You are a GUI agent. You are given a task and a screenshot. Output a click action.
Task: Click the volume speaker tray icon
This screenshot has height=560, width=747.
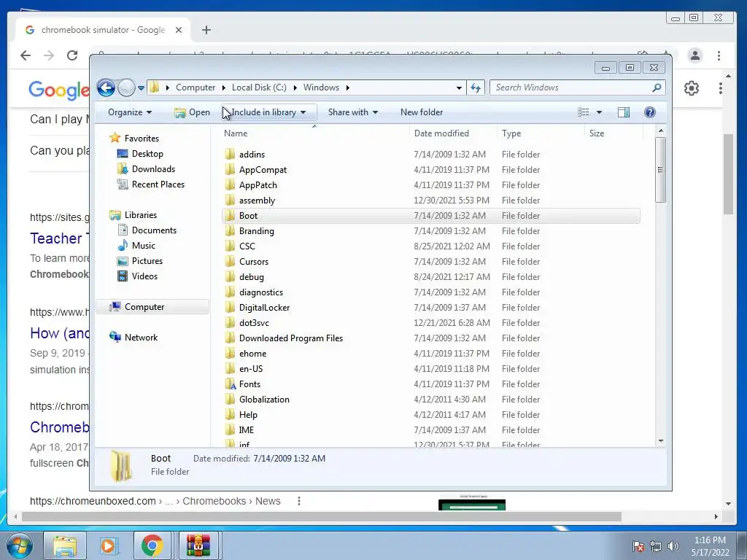pyautogui.click(x=673, y=546)
